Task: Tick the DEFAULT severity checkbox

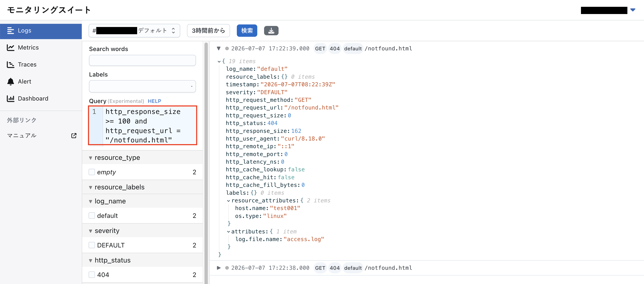Action: (92, 245)
